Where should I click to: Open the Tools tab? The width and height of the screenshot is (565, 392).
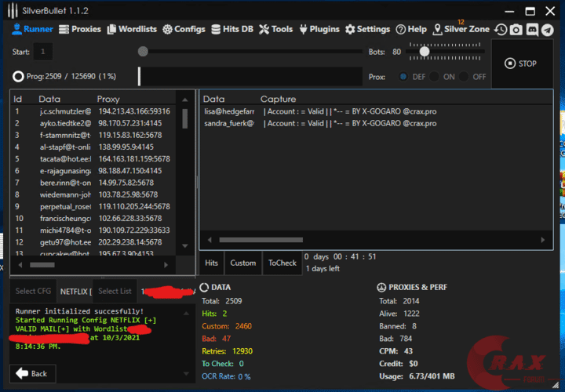pyautogui.click(x=276, y=29)
